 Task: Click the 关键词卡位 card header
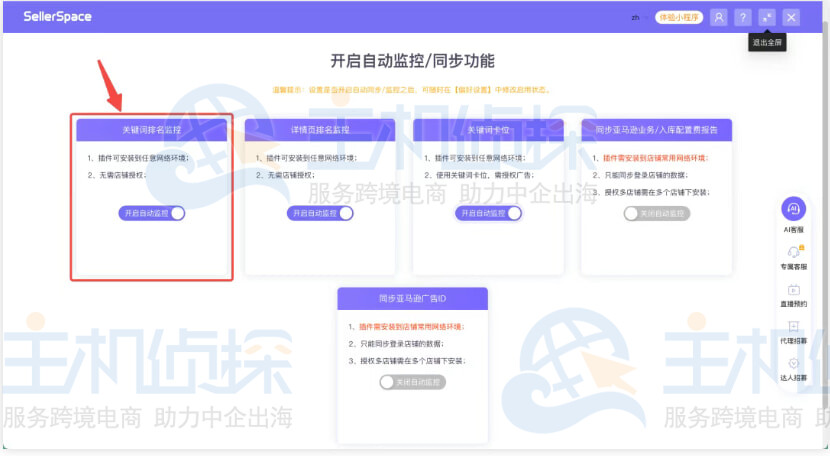[x=488, y=130]
